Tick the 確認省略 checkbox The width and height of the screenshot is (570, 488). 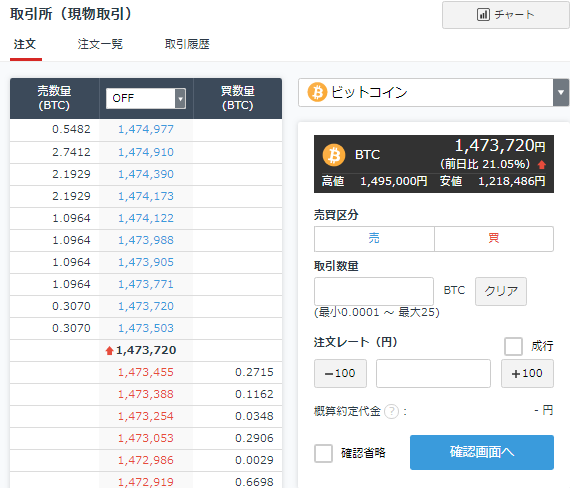(x=324, y=453)
